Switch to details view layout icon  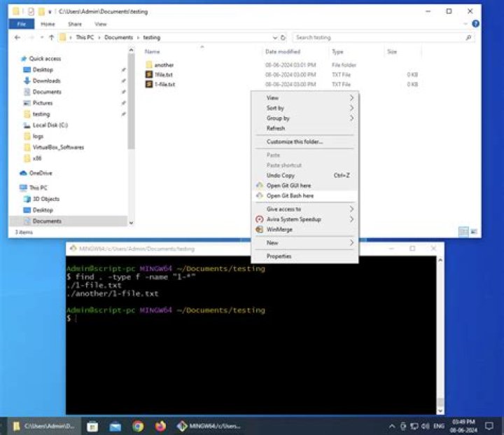click(x=463, y=231)
